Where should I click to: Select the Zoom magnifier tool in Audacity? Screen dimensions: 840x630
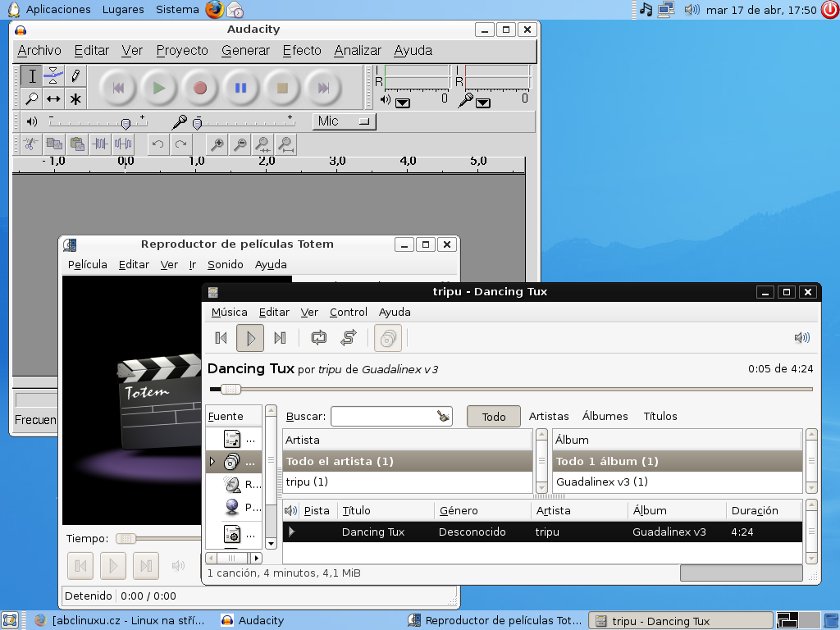32,98
